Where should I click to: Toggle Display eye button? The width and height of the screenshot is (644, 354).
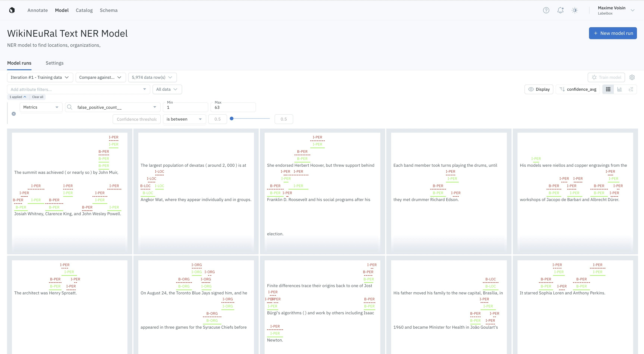pos(539,89)
